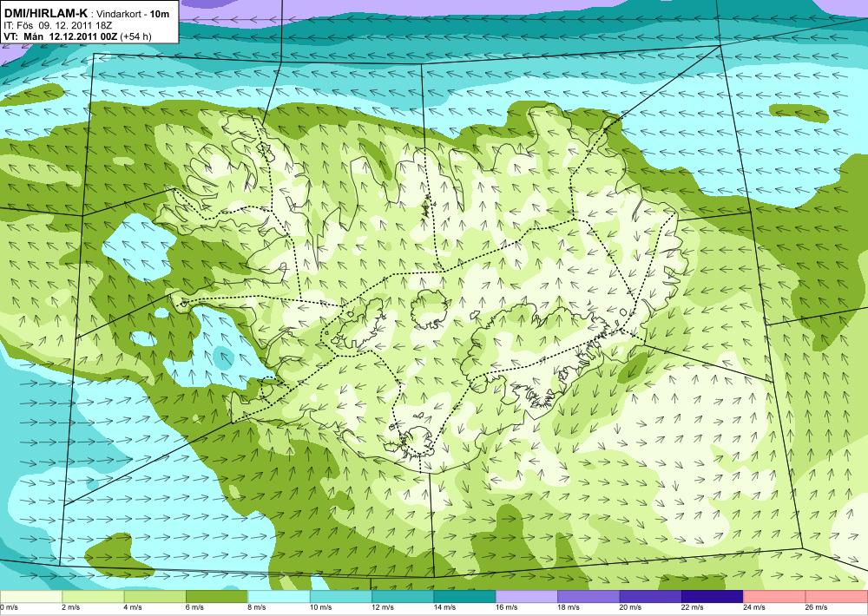Click the legend swatch between 12 and 14 m/s
The height and width of the screenshot is (616, 868).
403,597
